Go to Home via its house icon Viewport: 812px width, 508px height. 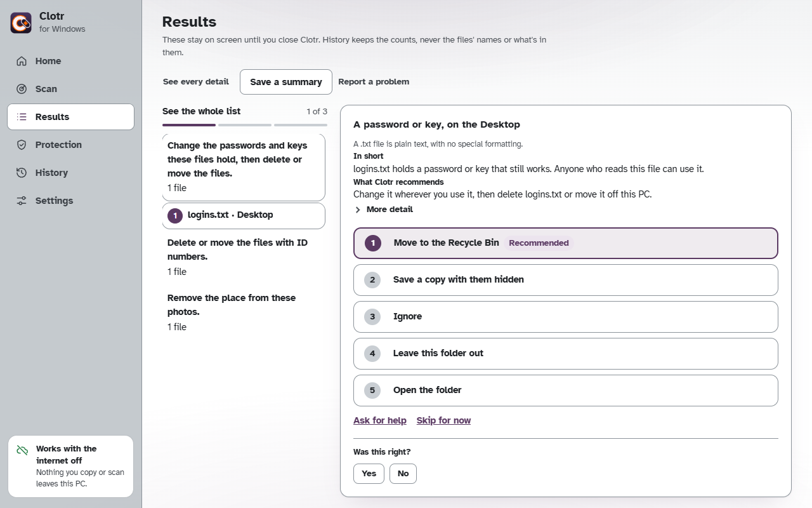coord(22,61)
